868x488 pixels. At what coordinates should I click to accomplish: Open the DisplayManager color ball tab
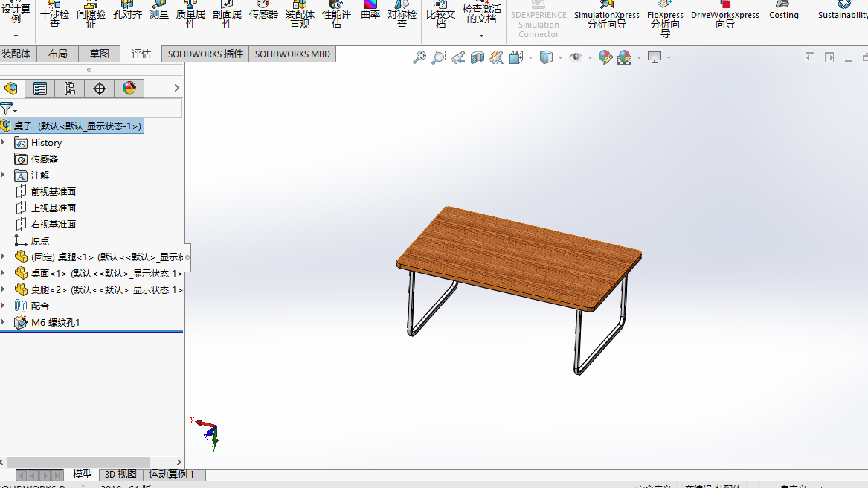click(129, 89)
